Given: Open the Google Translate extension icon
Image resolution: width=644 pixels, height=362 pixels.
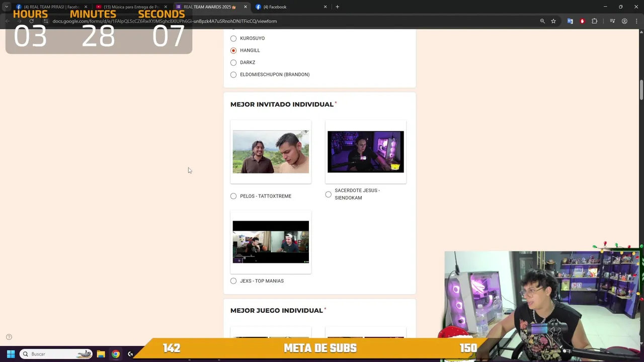Looking at the screenshot, I should [x=570, y=21].
